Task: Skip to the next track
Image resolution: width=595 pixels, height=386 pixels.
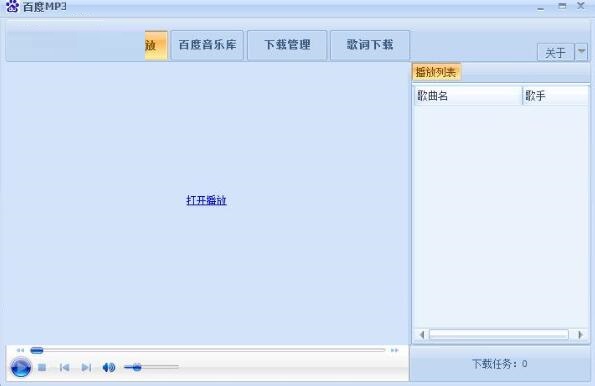Action: 87,367
